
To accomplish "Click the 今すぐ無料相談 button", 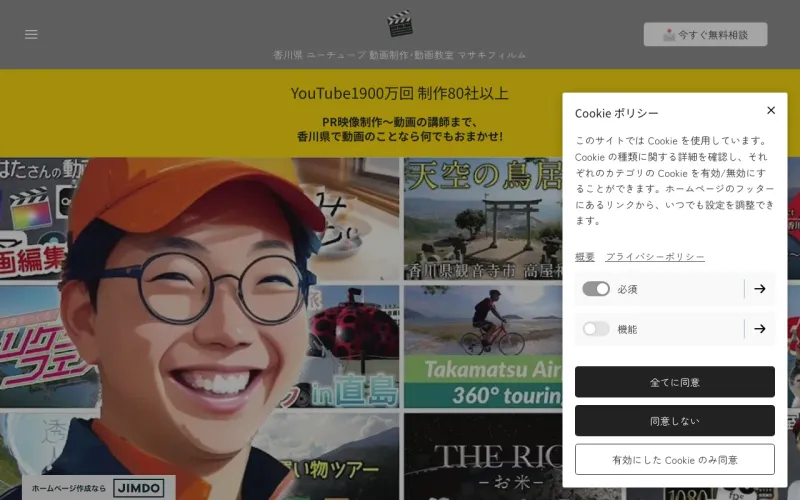I will pos(705,34).
